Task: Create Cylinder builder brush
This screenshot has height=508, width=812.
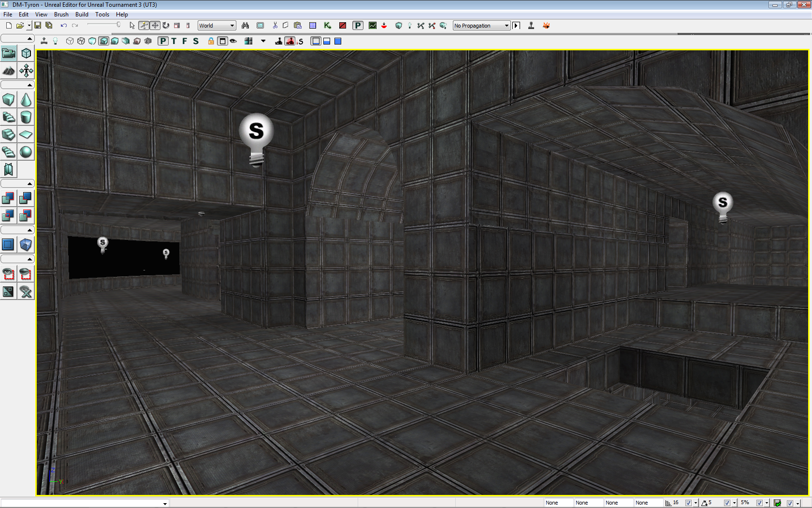Action: coord(26,118)
